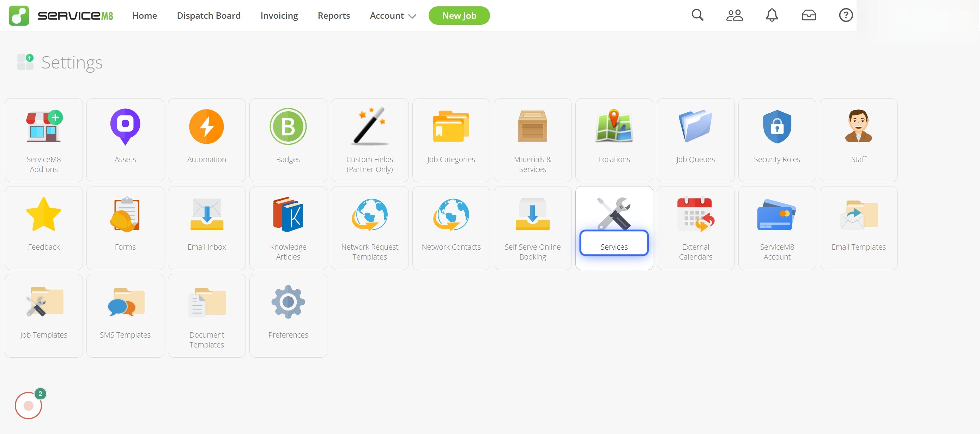Open Locations map tile

[613, 140]
